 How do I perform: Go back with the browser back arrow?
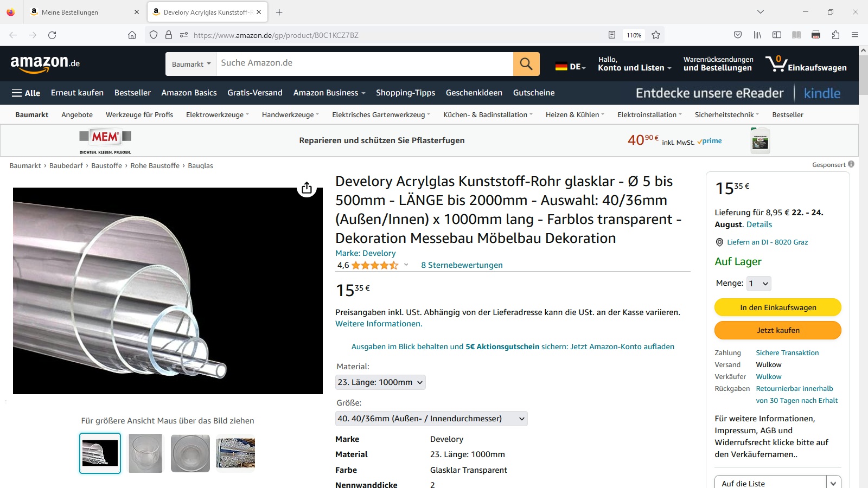pyautogui.click(x=13, y=35)
